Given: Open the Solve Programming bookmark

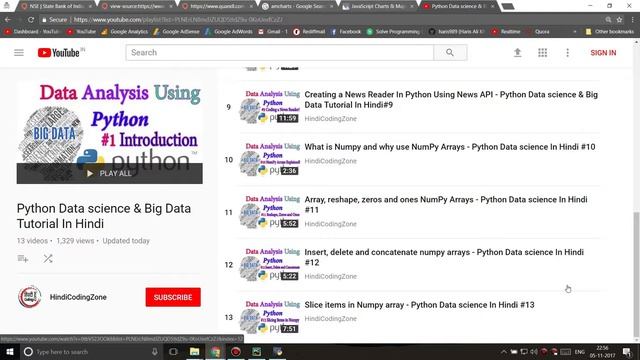Looking at the screenshot, I should point(393,31).
